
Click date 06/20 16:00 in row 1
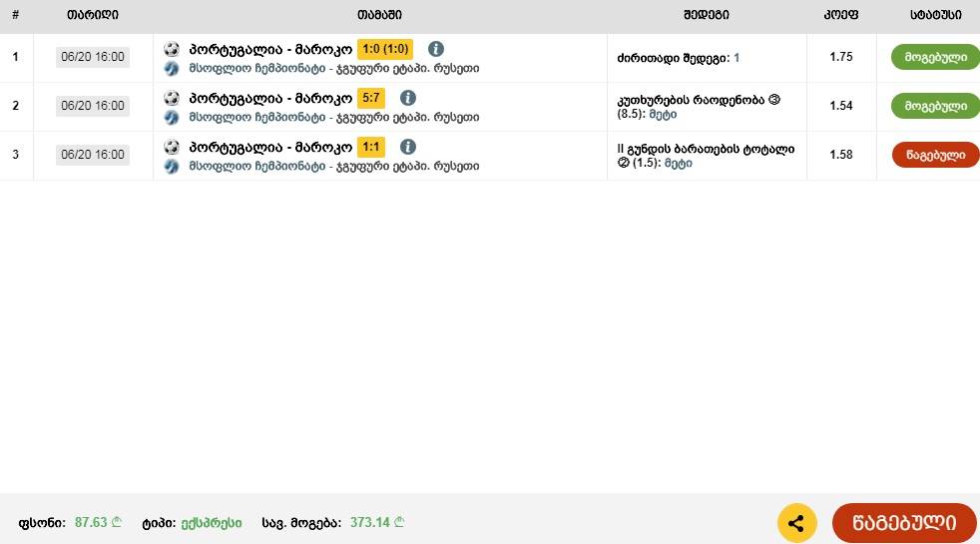(x=93, y=57)
